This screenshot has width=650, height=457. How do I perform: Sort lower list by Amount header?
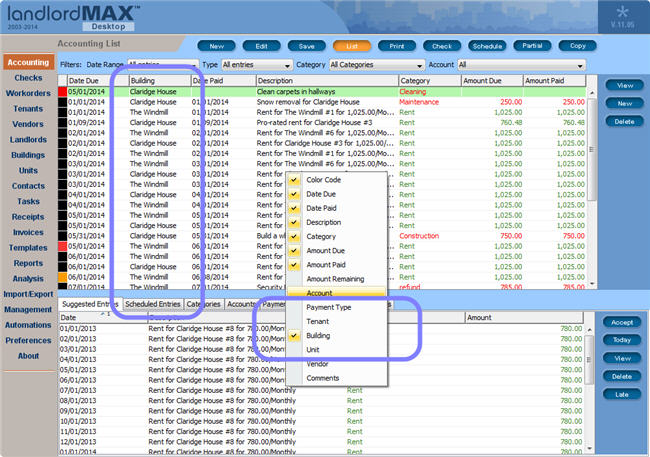click(x=524, y=318)
